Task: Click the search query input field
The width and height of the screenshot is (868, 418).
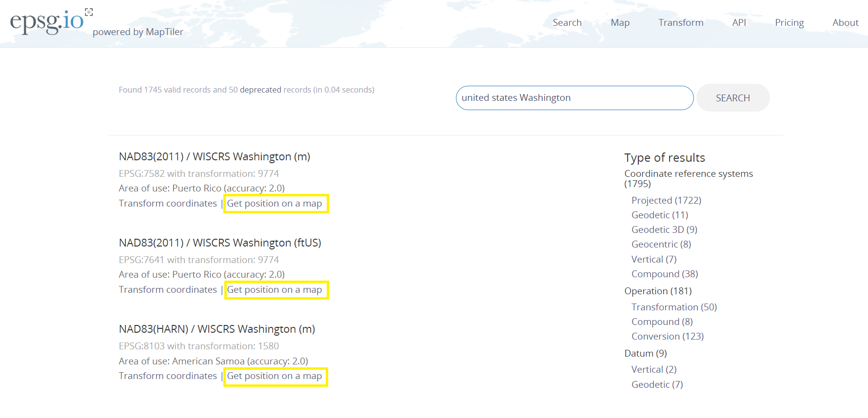Action: [574, 98]
